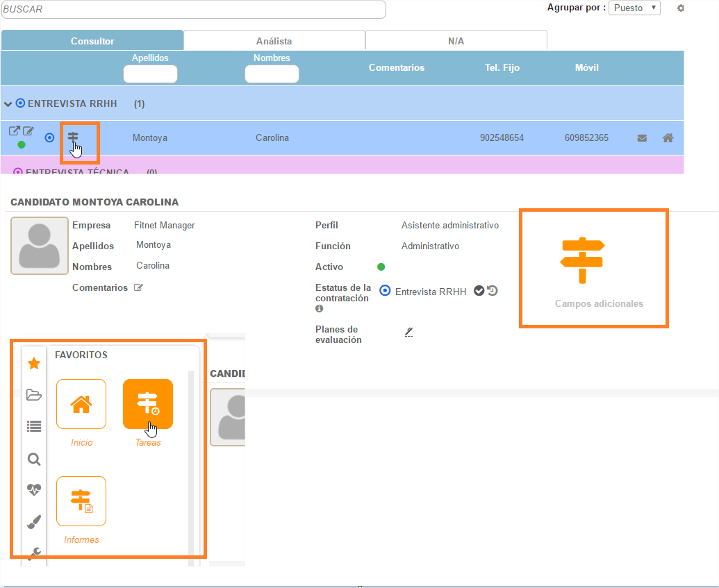Open the settings gear next to Puesto
Viewport: 719px width, 588px height.
click(x=681, y=8)
